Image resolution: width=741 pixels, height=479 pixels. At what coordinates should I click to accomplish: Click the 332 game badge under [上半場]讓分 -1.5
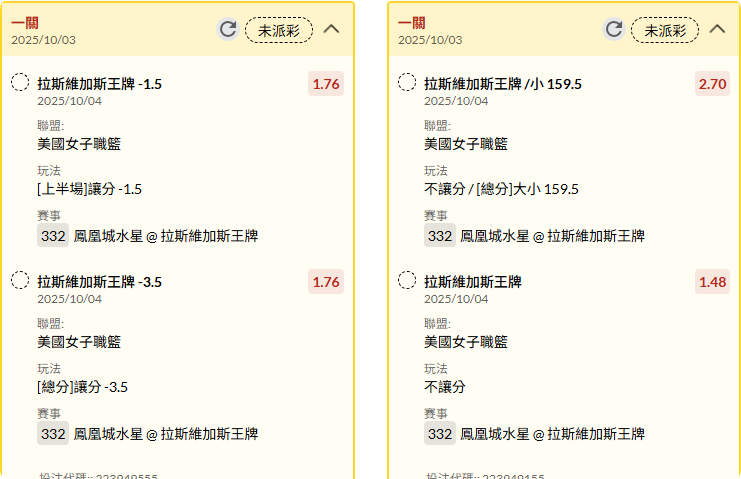pyautogui.click(x=52, y=236)
